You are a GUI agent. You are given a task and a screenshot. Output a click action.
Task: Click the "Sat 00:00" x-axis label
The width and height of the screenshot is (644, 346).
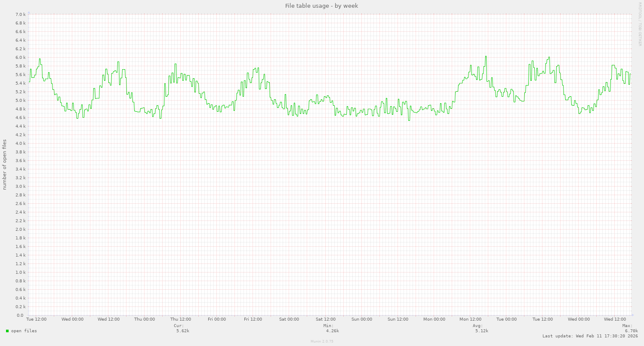(x=289, y=319)
